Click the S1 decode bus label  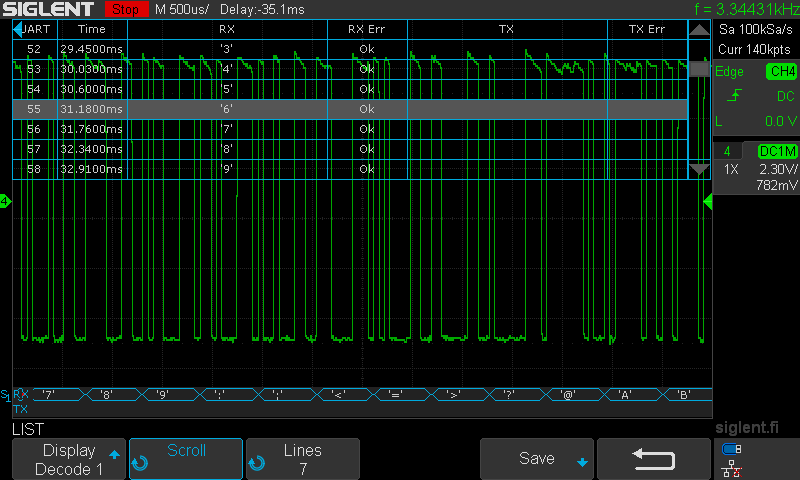coord(5,395)
